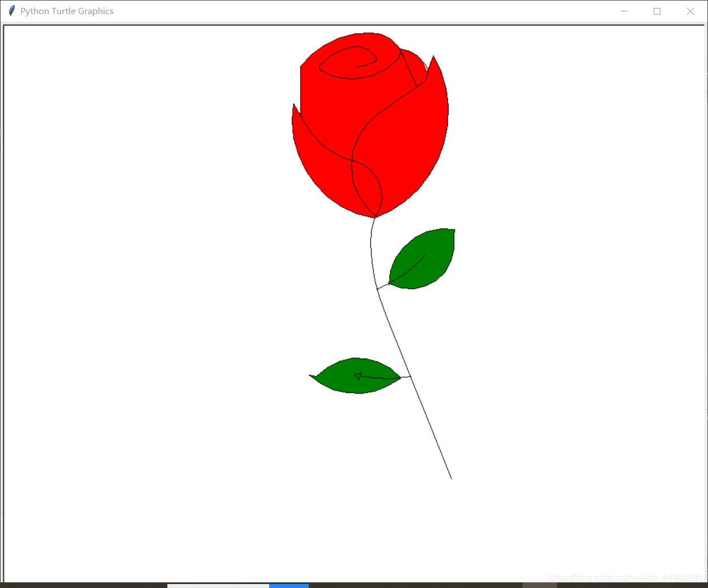Click the blue progress segment in the taskbar

(289, 586)
